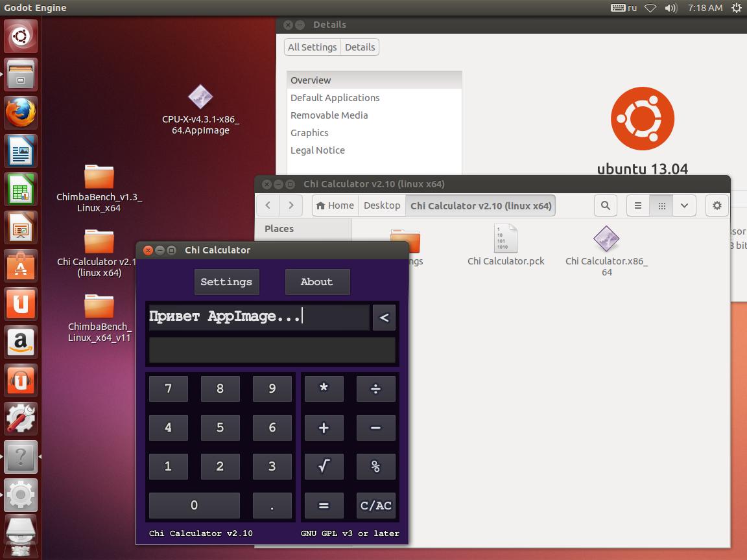The image size is (747, 560).
Task: Click calculator digit 2
Action: point(220,466)
